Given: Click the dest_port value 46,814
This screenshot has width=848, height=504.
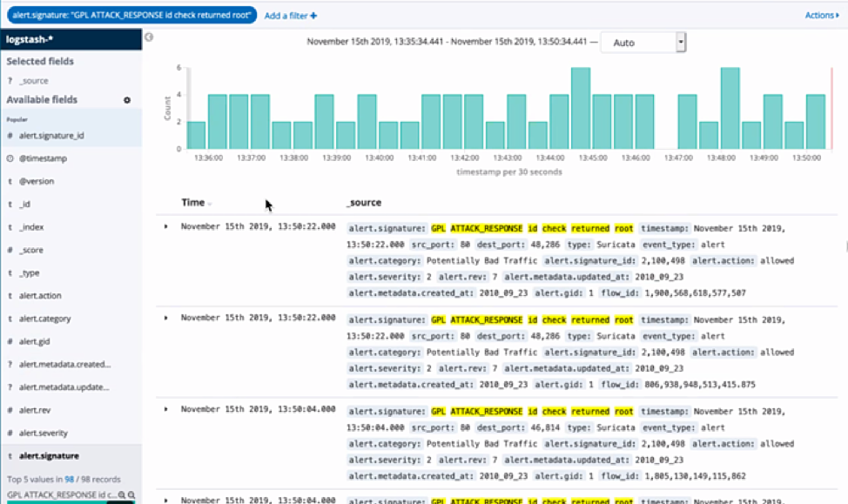Looking at the screenshot, I should (x=545, y=427).
